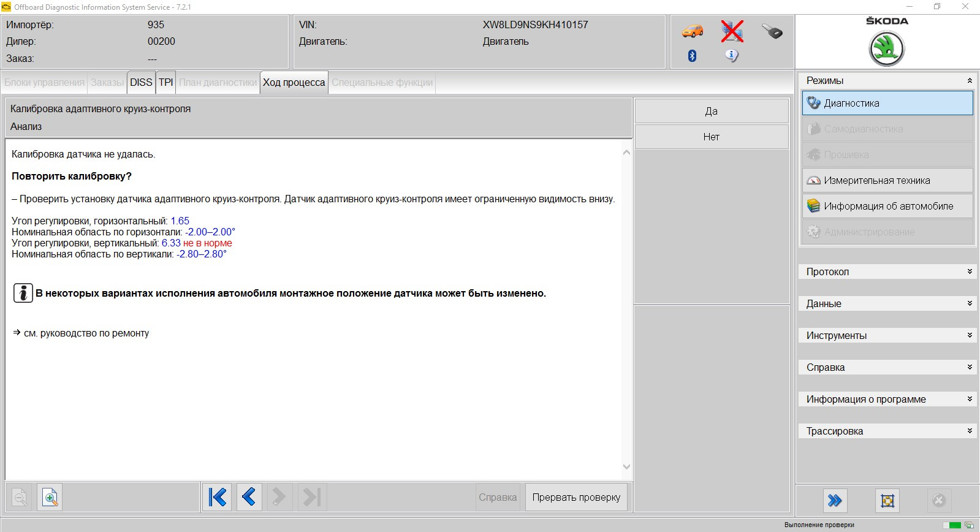The height and width of the screenshot is (532, 980).
Task: Click the disabled Прошивка mode
Action: (887, 154)
